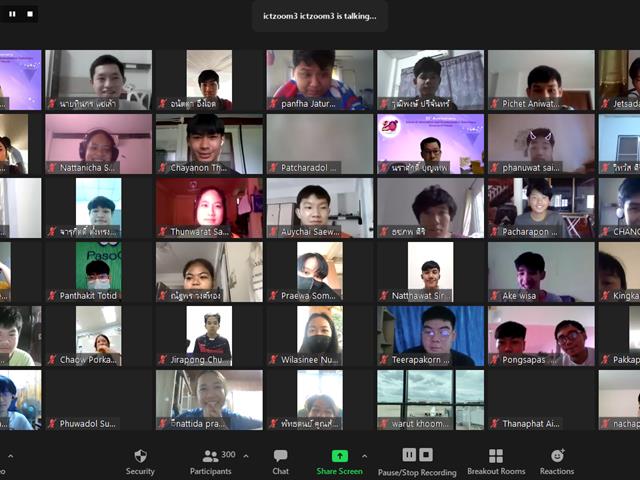Expand the video options arrow at far left
This screenshot has width=640, height=480.
[x=11, y=456]
